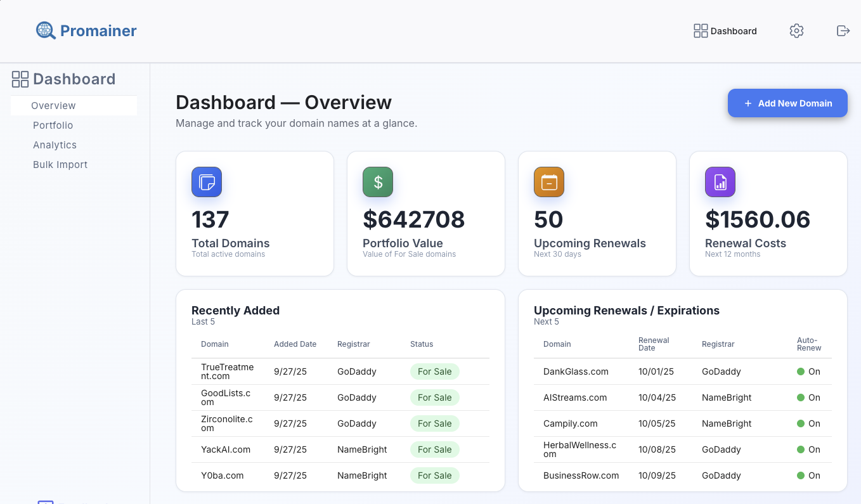Click the purple Renewal Costs report icon
The width and height of the screenshot is (861, 504).
pyautogui.click(x=720, y=182)
